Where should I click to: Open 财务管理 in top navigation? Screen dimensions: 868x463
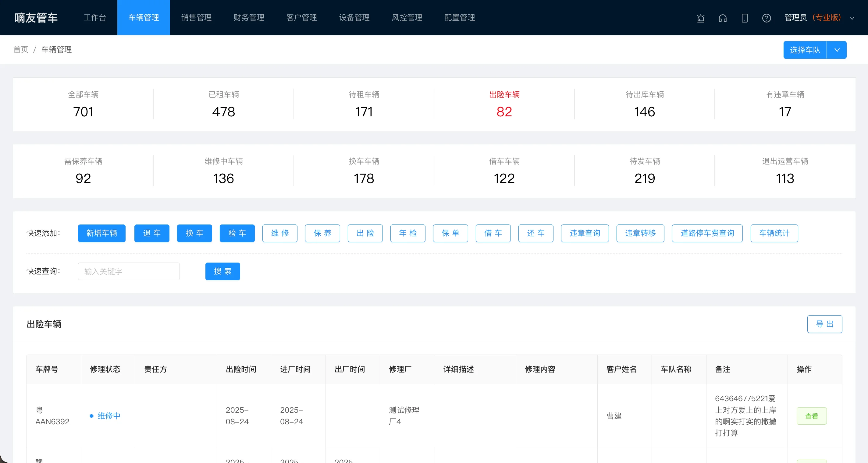click(249, 17)
